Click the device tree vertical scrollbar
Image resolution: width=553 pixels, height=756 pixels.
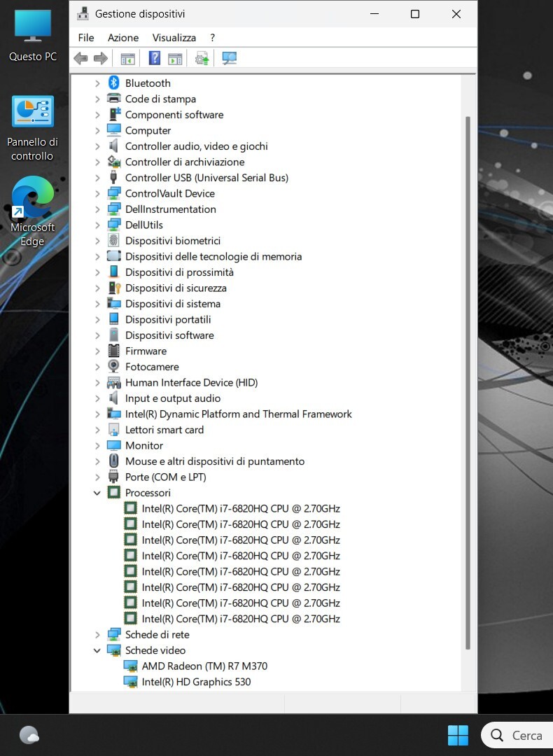click(x=467, y=383)
